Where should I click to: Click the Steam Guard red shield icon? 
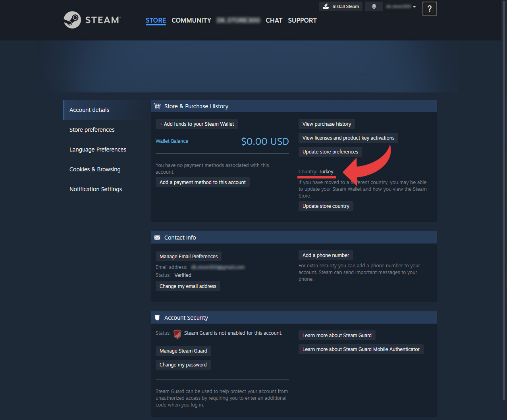(177, 334)
